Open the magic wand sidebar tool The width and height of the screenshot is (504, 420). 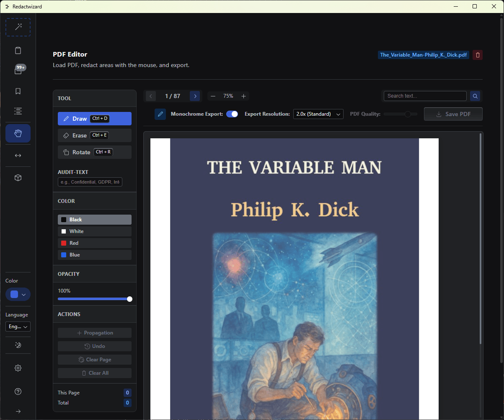tap(18, 27)
